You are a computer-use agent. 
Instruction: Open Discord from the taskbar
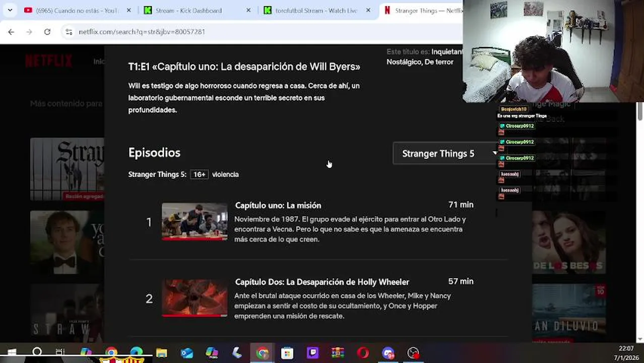point(388,352)
